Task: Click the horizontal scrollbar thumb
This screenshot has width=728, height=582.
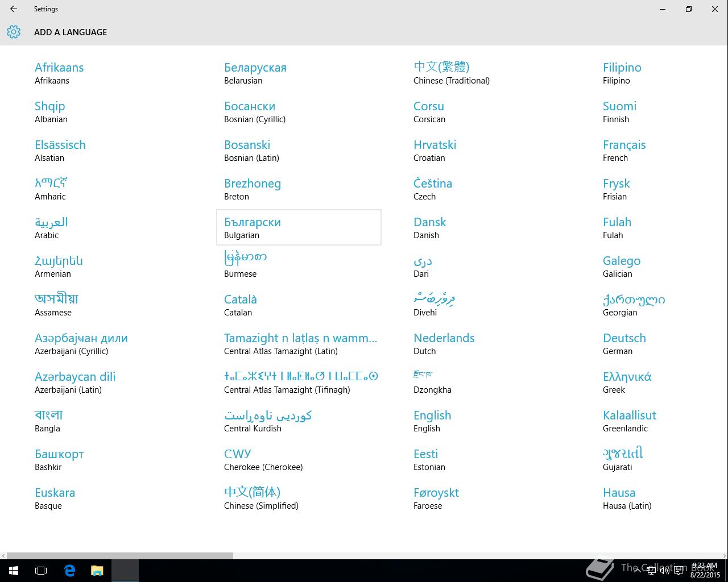Action: click(x=120, y=555)
